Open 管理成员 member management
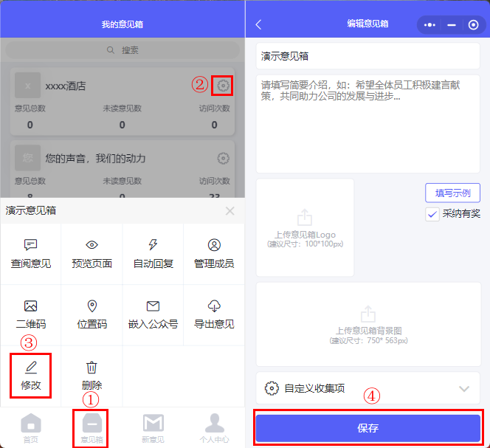Image resolution: width=490 pixels, height=448 pixels. pyautogui.click(x=214, y=254)
